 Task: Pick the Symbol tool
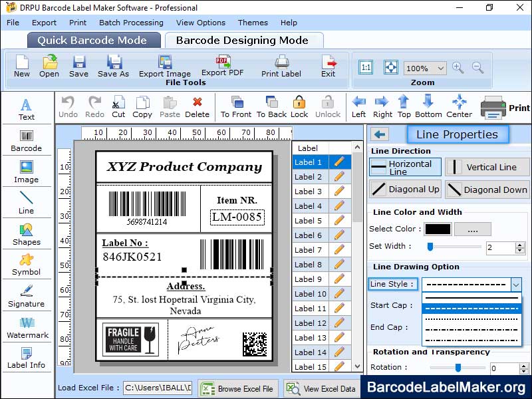26,265
